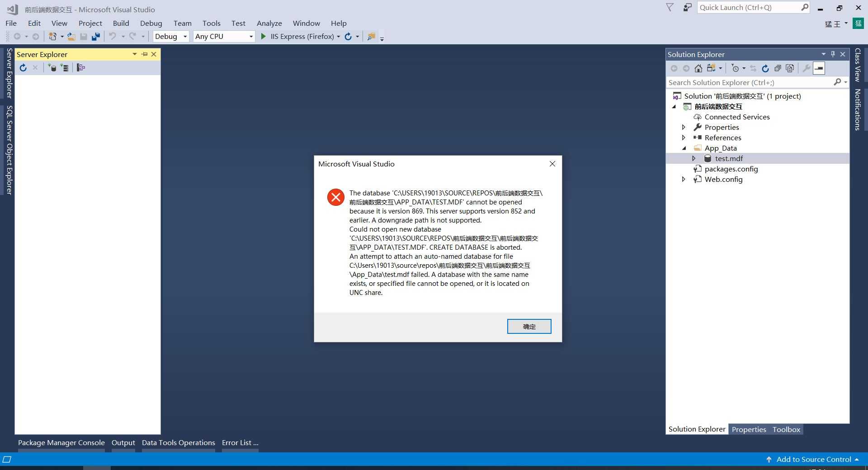Screen dimensions: 868x470
Task: Switch to the Properties tab
Action: coord(749,429)
